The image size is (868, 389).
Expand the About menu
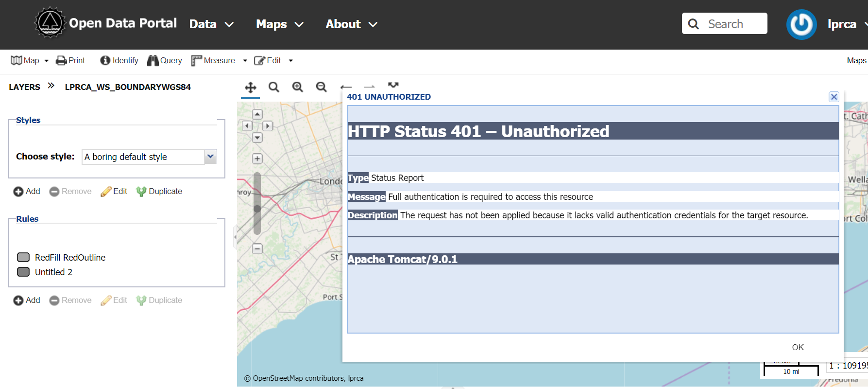[x=352, y=24]
